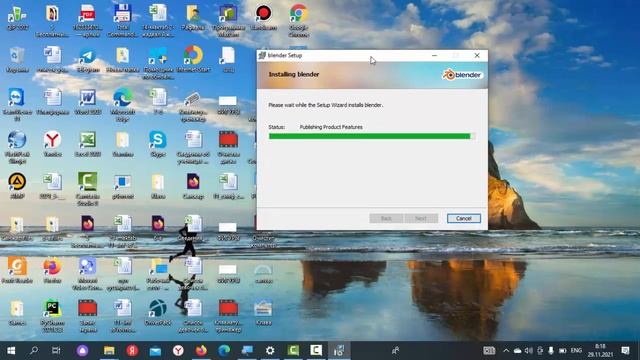Cancel the blender installation
The image size is (640, 360).
[464, 218]
